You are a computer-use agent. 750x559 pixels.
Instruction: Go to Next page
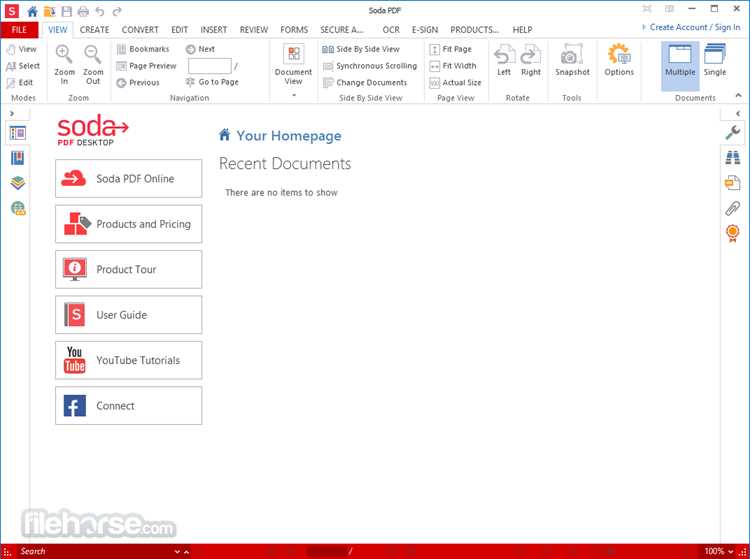coord(200,49)
